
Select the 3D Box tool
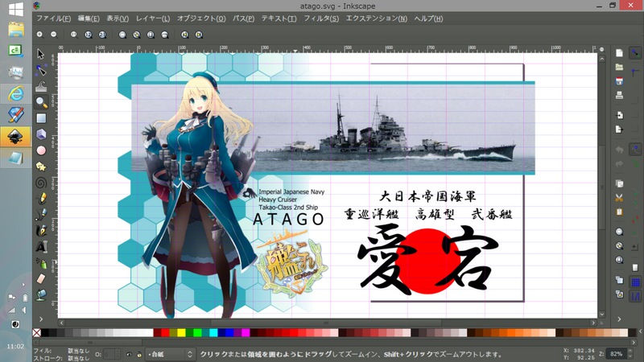coord(41,134)
